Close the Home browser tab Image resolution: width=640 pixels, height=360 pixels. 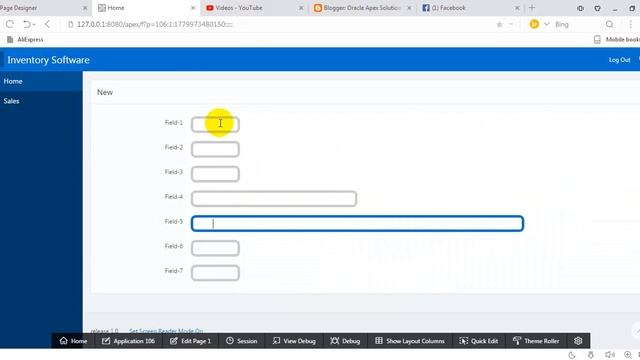(x=193, y=8)
